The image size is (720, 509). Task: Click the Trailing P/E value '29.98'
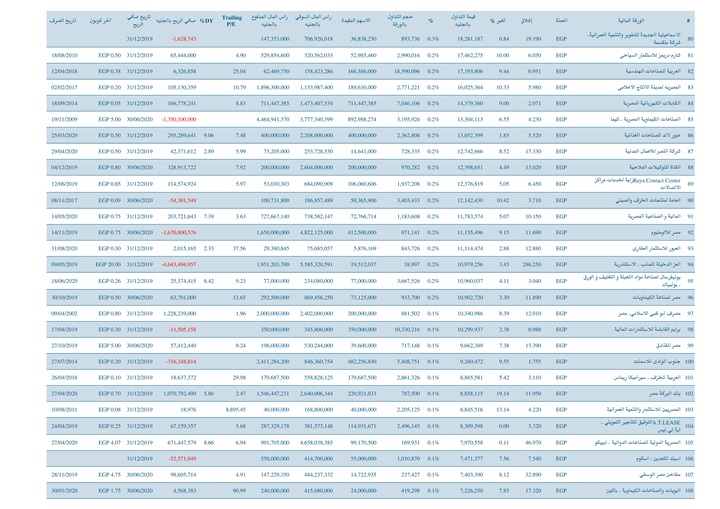click(x=239, y=378)
